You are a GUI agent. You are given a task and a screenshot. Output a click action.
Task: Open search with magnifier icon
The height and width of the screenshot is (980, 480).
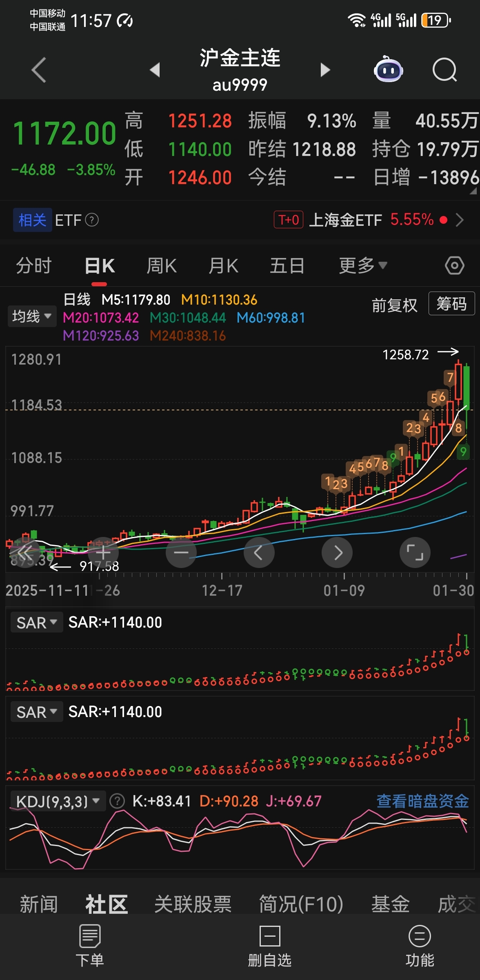444,70
